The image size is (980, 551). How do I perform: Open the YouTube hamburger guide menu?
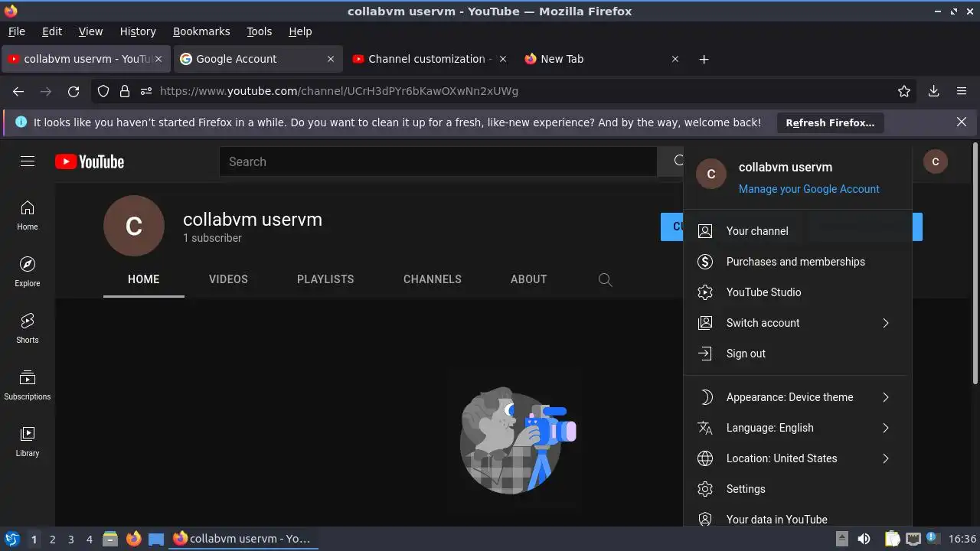(28, 161)
